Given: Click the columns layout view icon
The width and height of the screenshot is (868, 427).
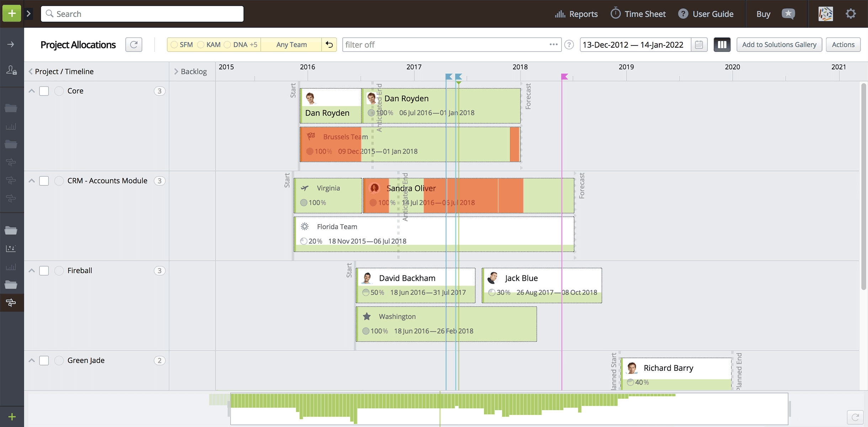Looking at the screenshot, I should point(722,44).
